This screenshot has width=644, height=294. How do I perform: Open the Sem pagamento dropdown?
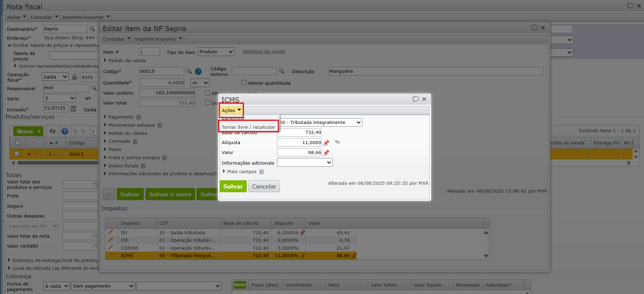[x=103, y=286]
